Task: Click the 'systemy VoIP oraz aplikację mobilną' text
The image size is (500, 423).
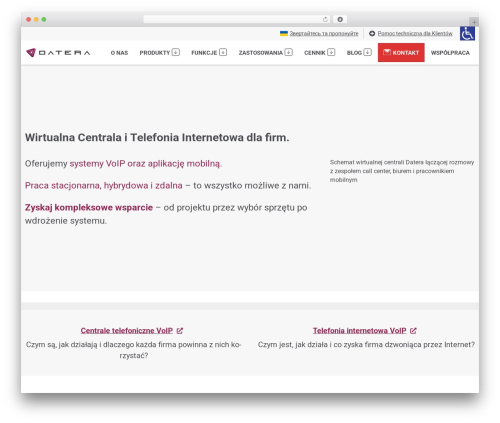Action: coord(146,164)
